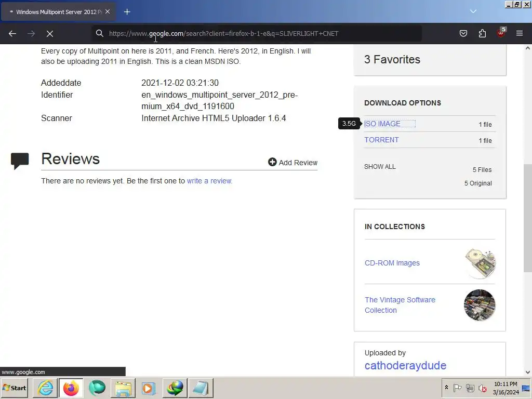Open File Explorer from taskbar
532x399 pixels.
coord(123,388)
